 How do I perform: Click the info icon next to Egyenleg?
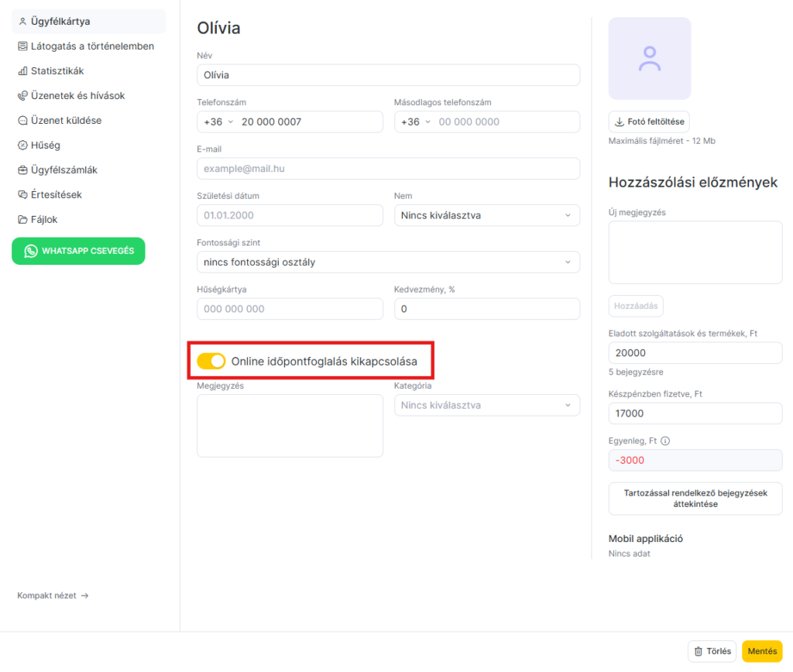tap(665, 441)
